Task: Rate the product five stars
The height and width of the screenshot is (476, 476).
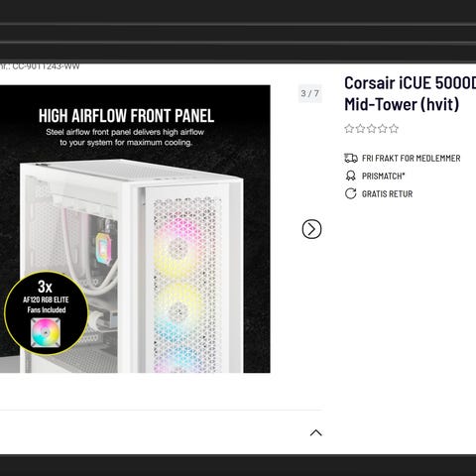Action: pyautogui.click(x=394, y=128)
